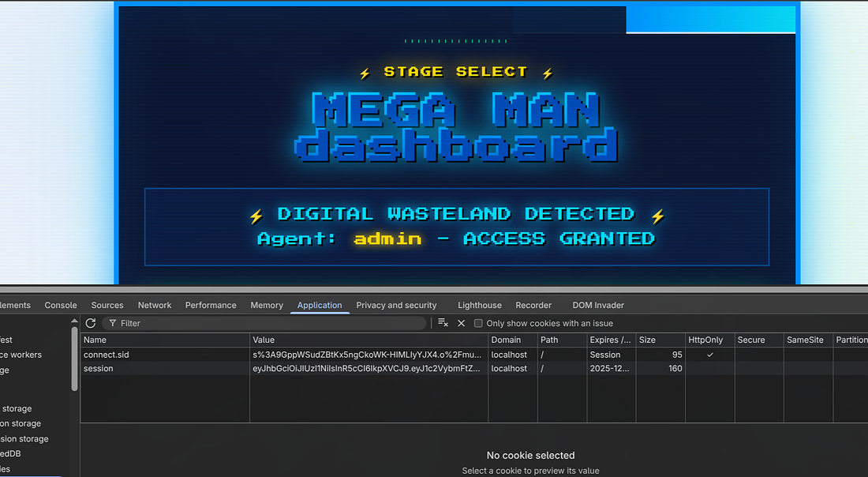The width and height of the screenshot is (868, 477).
Task: Sort by HttpOnly column header
Action: pos(709,340)
